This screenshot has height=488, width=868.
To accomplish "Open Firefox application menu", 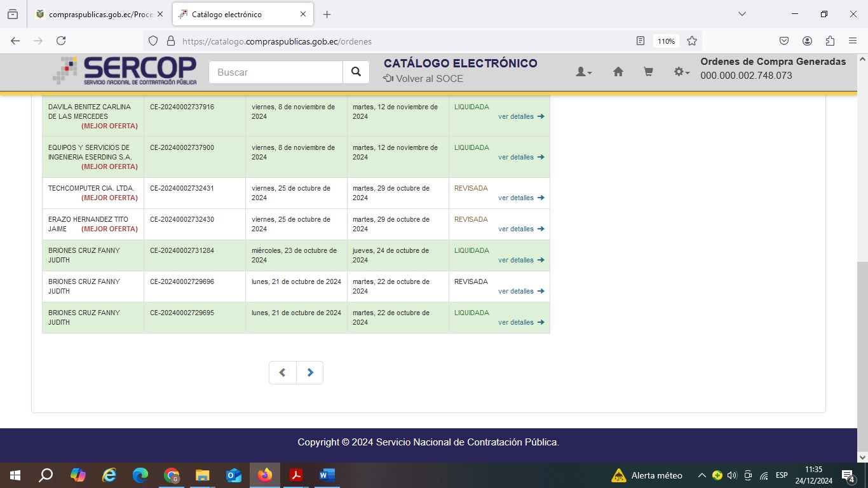I will pyautogui.click(x=853, y=41).
